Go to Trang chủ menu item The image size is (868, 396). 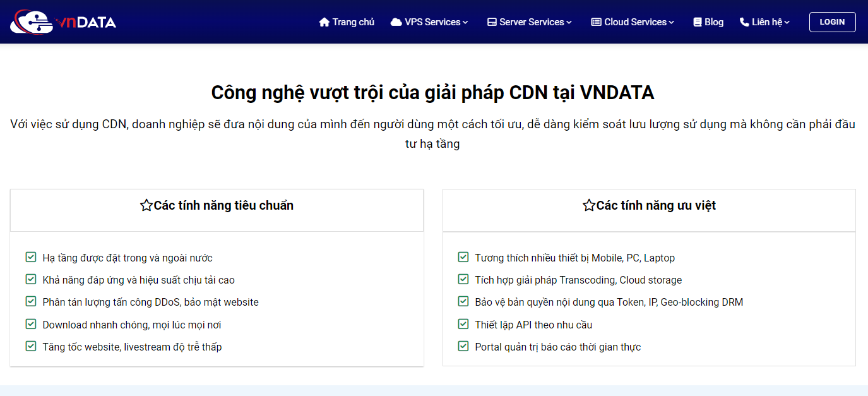click(347, 22)
